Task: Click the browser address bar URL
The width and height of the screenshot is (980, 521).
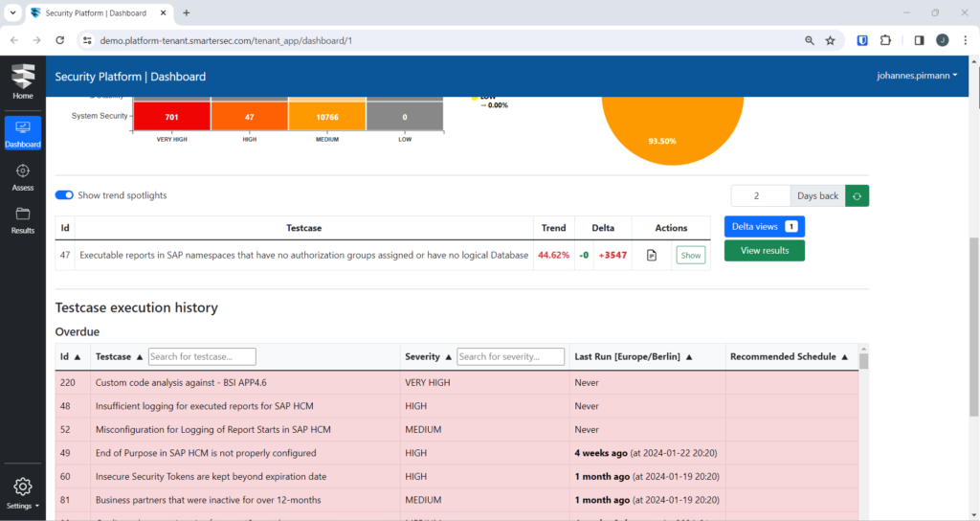Action: tap(226, 40)
